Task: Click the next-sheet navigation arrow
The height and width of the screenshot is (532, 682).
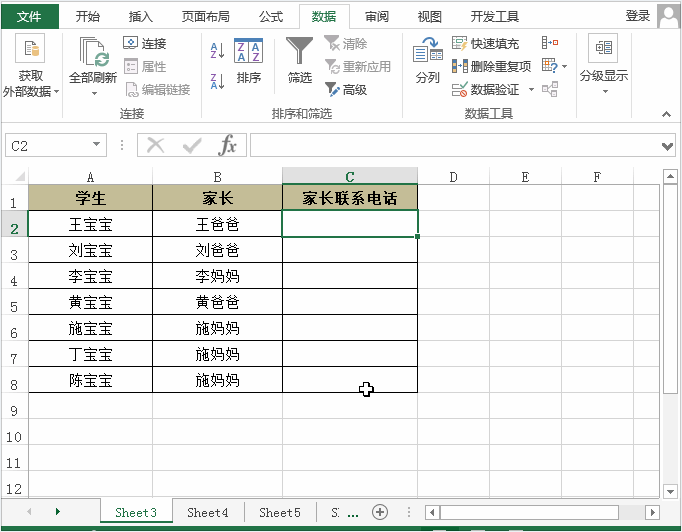Action: (x=57, y=512)
